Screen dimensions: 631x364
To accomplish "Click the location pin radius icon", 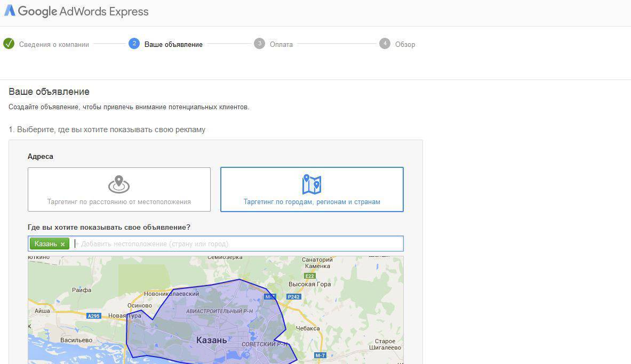I will pyautogui.click(x=119, y=184).
